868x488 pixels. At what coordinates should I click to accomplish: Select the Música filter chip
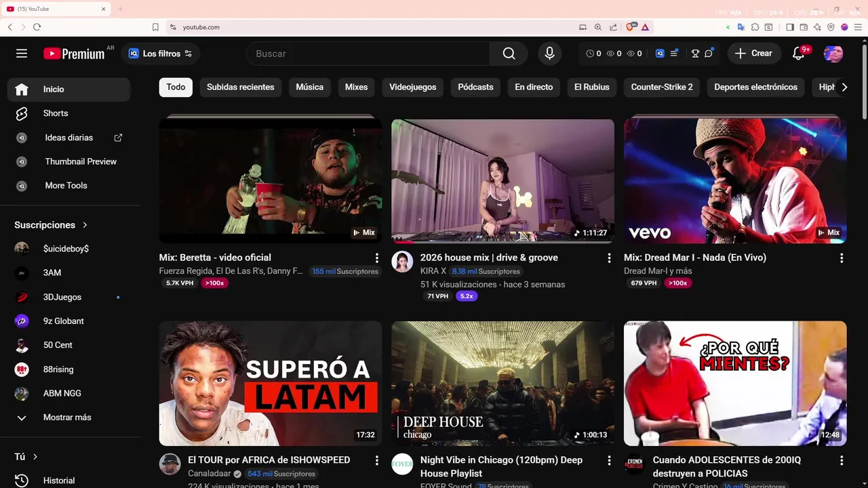(x=310, y=87)
